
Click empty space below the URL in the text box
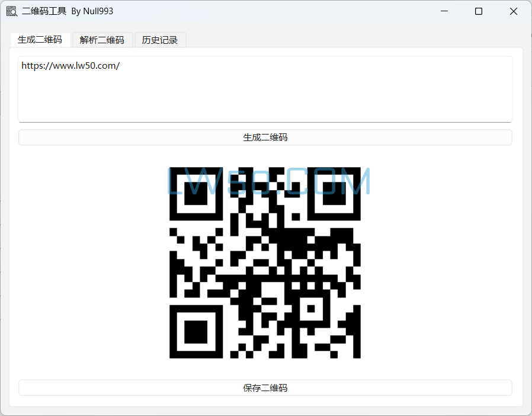point(265,101)
